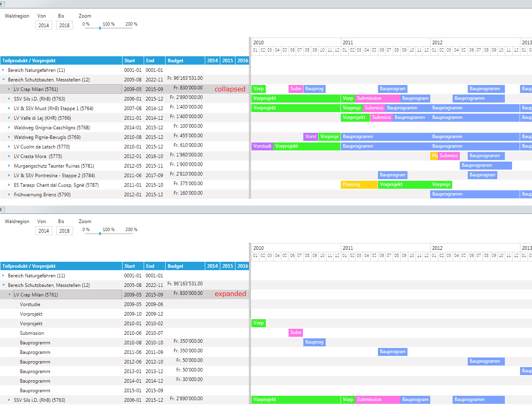Image resolution: width=532 pixels, height=405 pixels.
Task: Click start date 2012-05 of Murgangschutz row
Action: pyautogui.click(x=133, y=166)
